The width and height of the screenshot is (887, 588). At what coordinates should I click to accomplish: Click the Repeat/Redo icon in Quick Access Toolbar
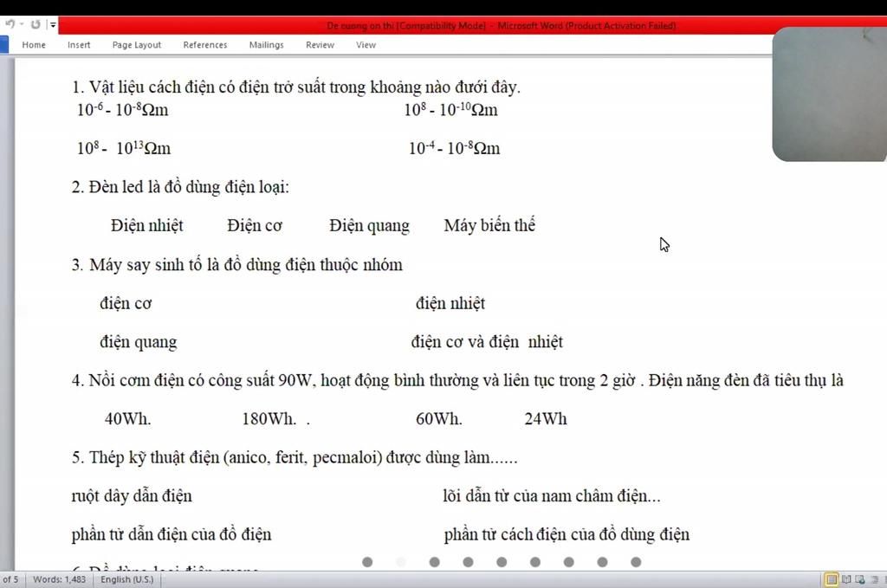click(36, 24)
